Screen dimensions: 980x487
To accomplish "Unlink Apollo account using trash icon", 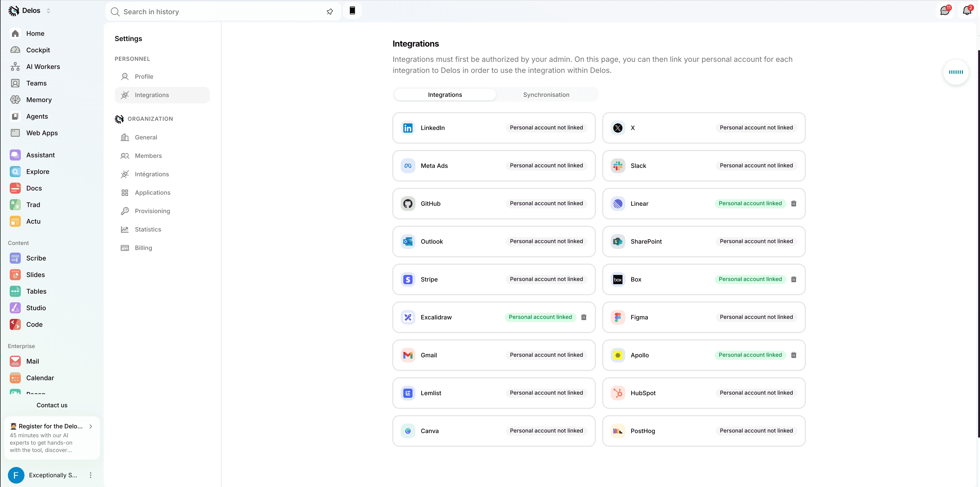I will pos(793,355).
